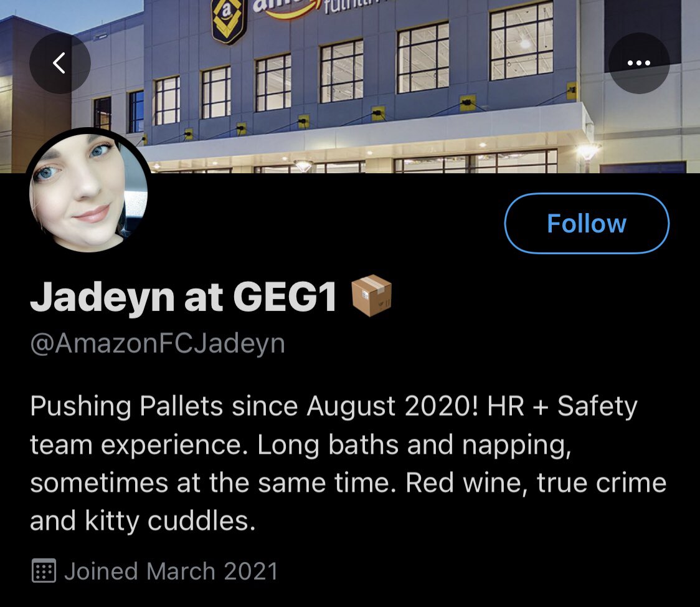The image size is (700, 607).
Task: Tap the bio line mentioning Long baths
Action: tap(300, 445)
